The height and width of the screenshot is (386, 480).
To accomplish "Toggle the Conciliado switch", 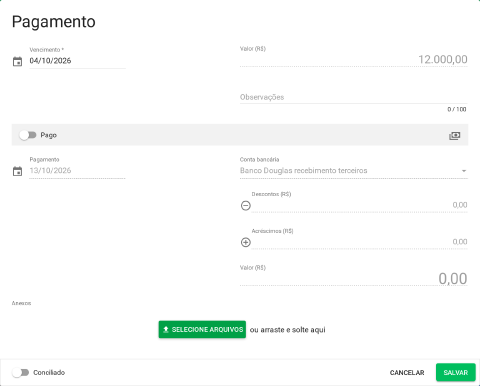I will click(x=20, y=372).
